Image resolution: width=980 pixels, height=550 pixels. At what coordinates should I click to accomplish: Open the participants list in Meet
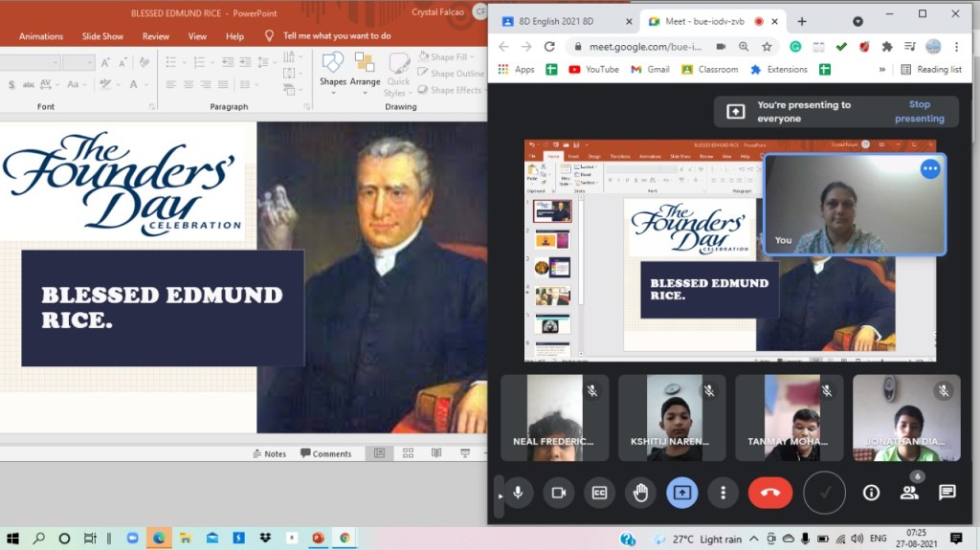tap(909, 493)
